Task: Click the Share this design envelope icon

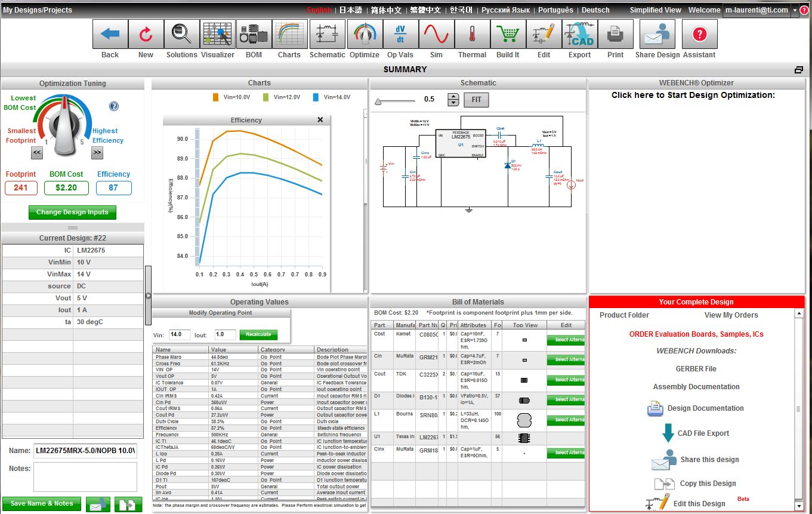Action: (x=663, y=460)
